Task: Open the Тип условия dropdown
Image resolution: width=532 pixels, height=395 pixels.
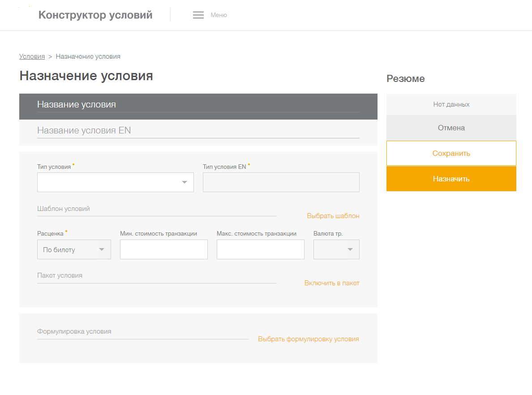Action: 116,182
